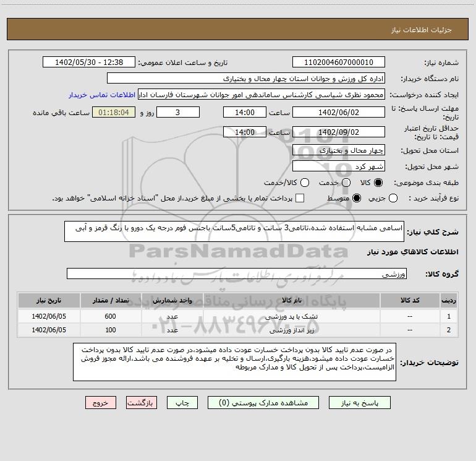Click the ردیف column header
Image resolution: width=476 pixels, height=461 pixels.
pos(449,300)
